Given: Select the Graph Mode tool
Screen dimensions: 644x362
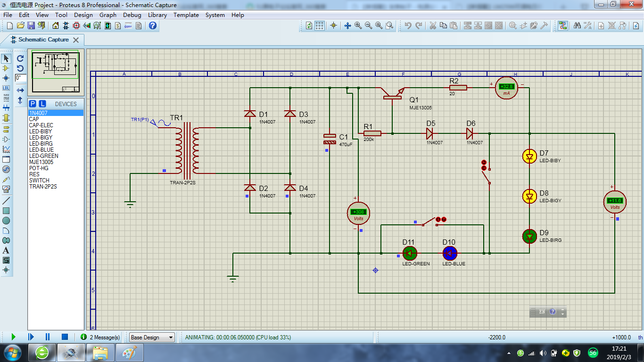Looking at the screenshot, I should coord(6,149).
